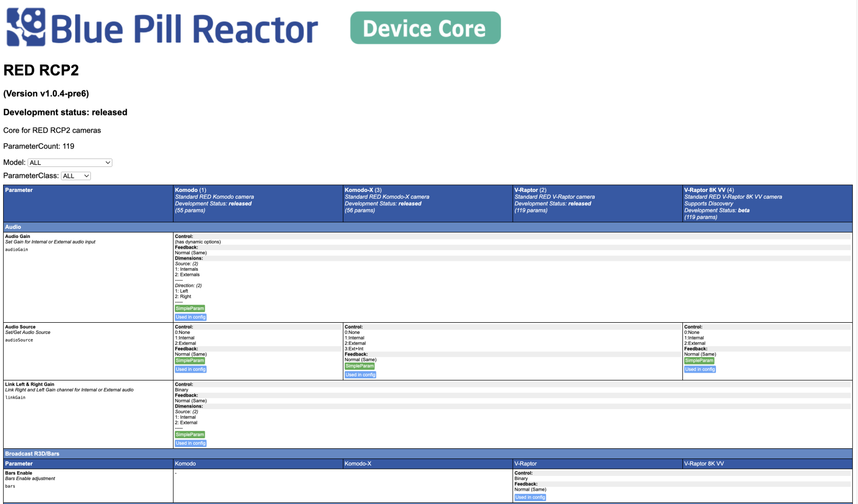Click SimpleParam badge in Link Left & Right Gain row

[x=190, y=435]
